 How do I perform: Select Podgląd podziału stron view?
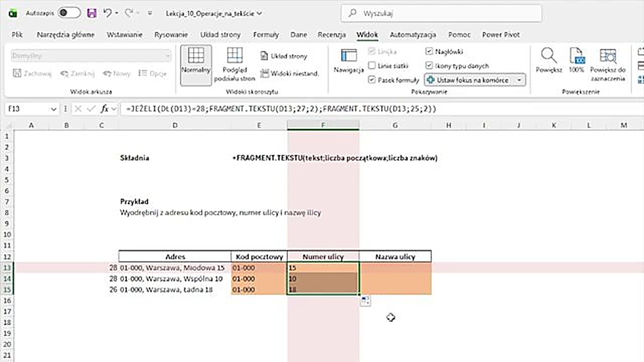point(234,64)
